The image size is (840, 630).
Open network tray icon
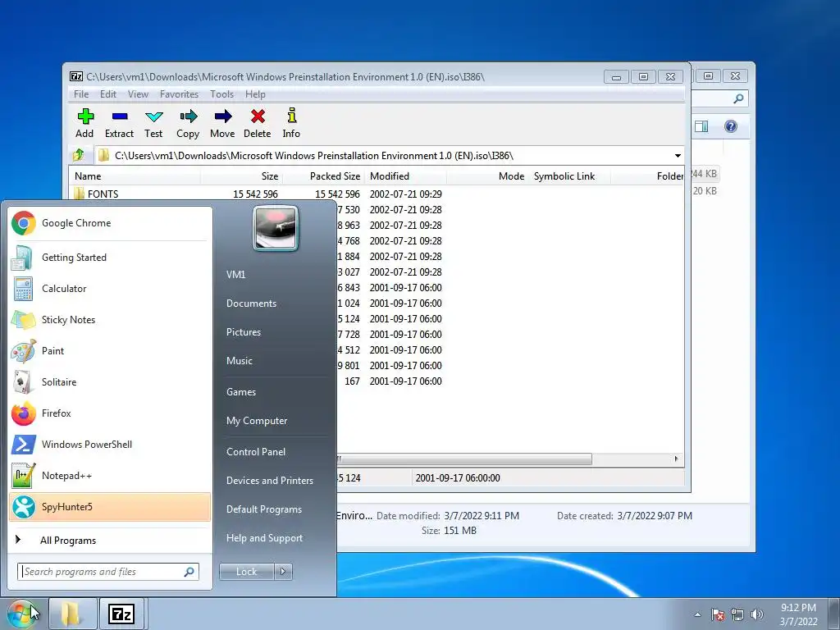click(737, 615)
